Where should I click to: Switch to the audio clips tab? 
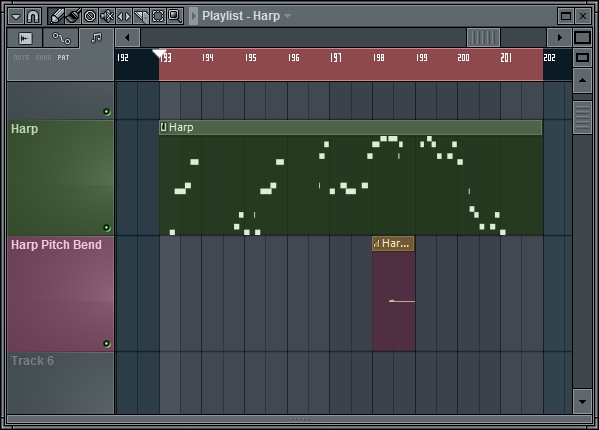click(25, 38)
